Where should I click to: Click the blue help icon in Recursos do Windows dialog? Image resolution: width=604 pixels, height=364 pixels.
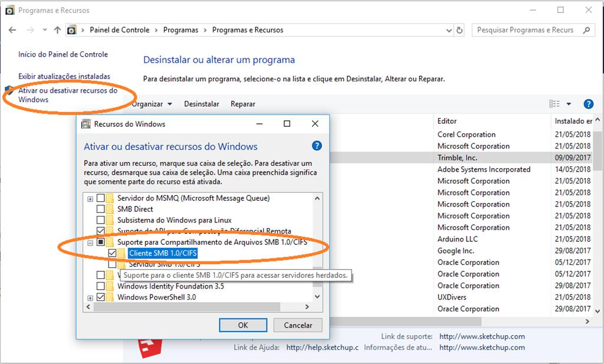coord(317,146)
